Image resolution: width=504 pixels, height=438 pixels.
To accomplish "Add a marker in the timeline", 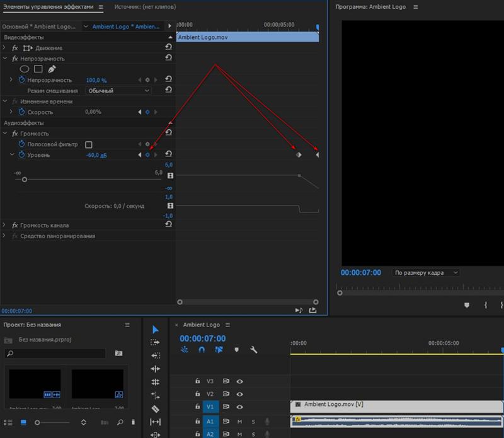I will [x=237, y=350].
